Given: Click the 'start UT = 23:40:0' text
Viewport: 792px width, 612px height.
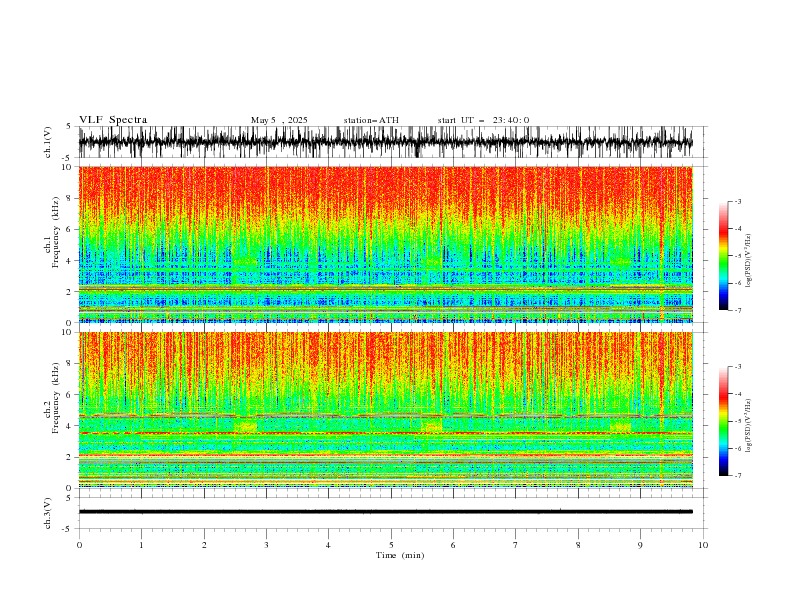Looking at the screenshot, I should [x=483, y=120].
